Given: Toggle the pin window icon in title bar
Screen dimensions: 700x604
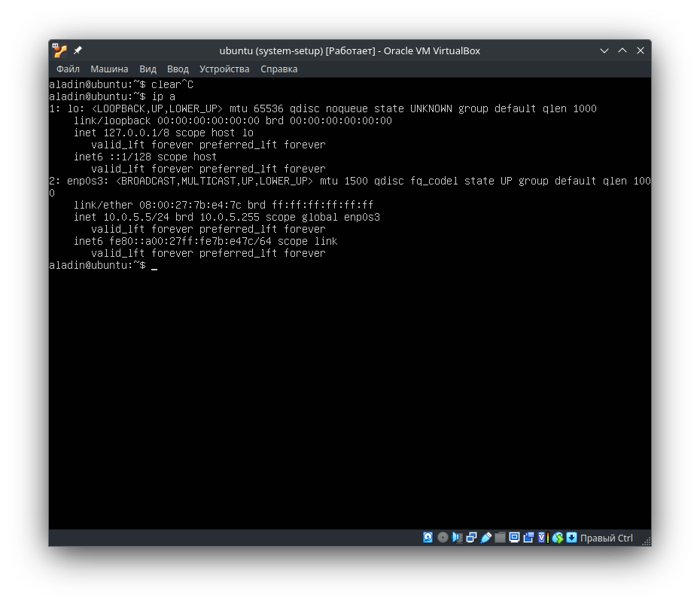Looking at the screenshot, I should coord(78,50).
